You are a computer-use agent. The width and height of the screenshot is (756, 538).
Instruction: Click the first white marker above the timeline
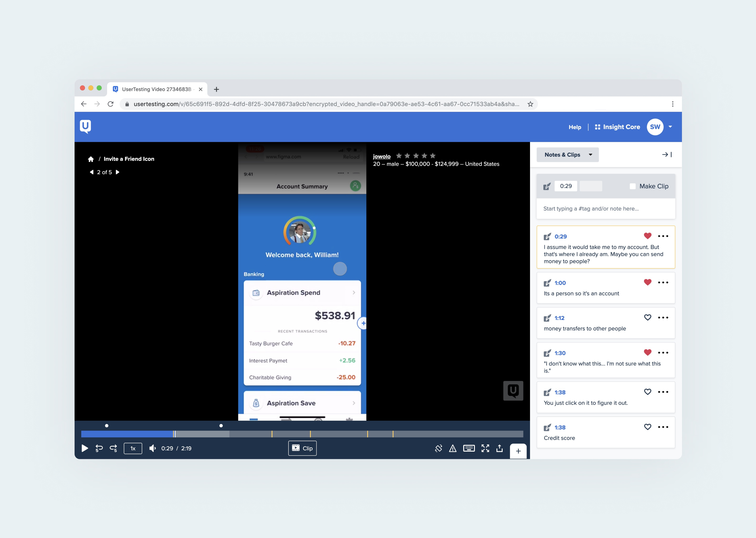point(107,426)
